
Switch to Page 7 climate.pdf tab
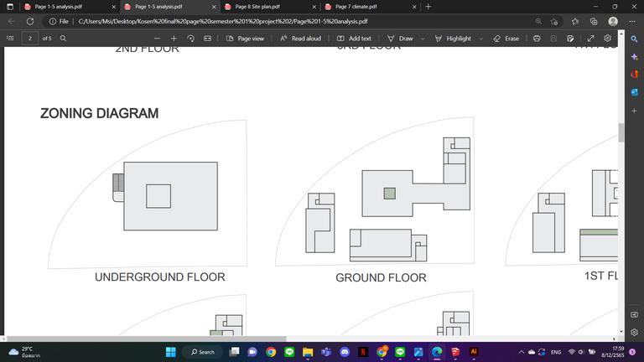[x=371, y=7]
